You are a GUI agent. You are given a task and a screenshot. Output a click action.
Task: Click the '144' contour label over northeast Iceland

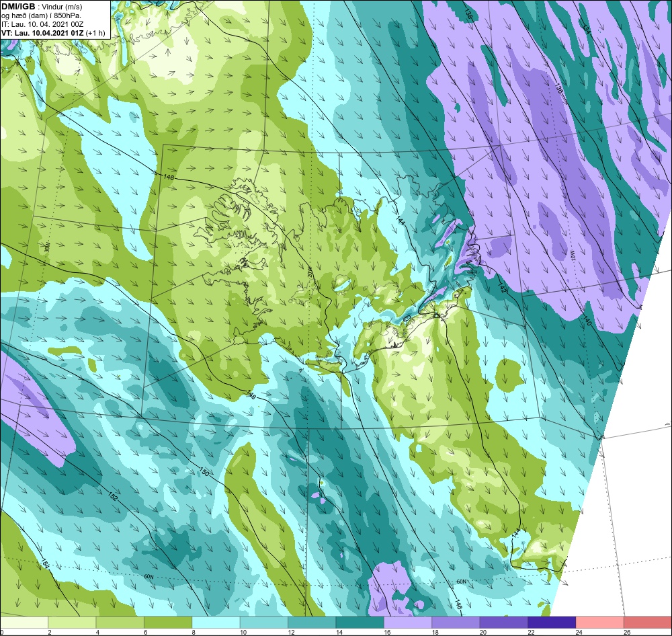pos(401,221)
